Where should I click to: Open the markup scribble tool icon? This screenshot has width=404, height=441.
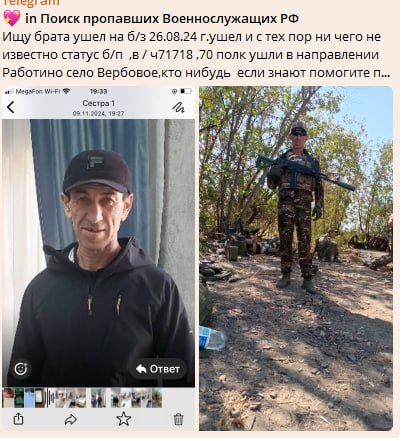178,107
